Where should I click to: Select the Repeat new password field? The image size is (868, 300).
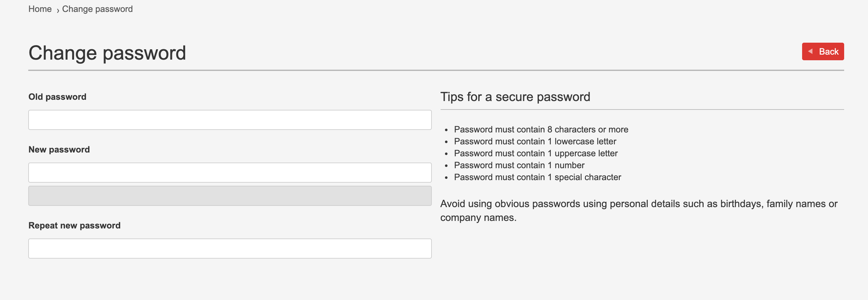230,249
